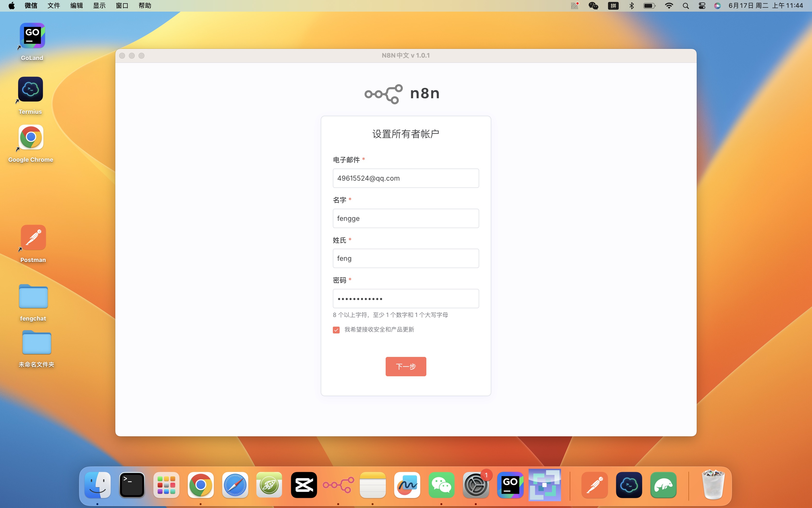Open the 显示 menu
The height and width of the screenshot is (508, 812).
(x=99, y=6)
